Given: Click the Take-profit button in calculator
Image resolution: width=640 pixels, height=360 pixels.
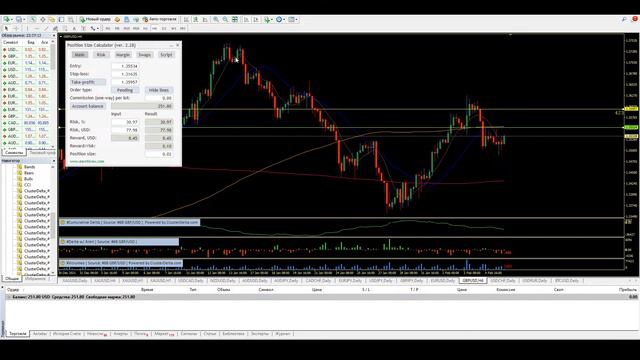Looking at the screenshot, I should (87, 82).
